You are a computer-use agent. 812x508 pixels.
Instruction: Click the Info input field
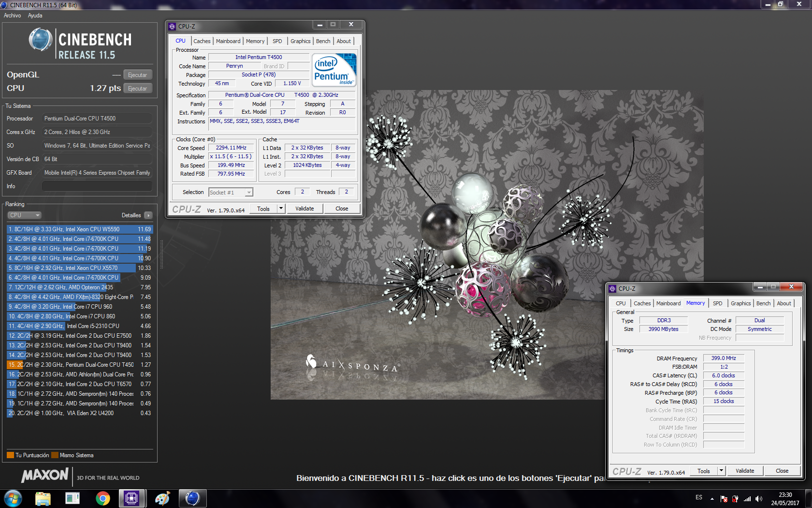(x=97, y=186)
